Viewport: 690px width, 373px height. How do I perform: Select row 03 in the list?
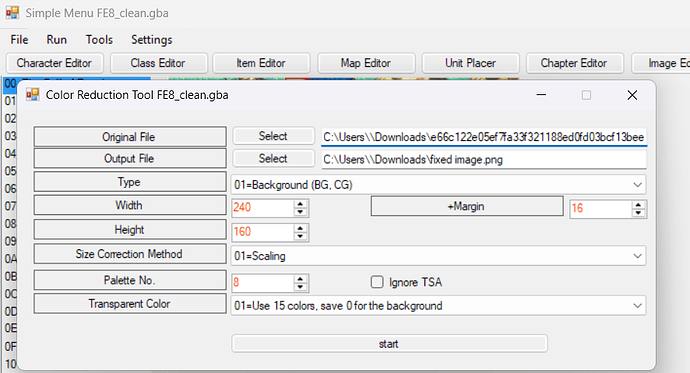(10, 136)
